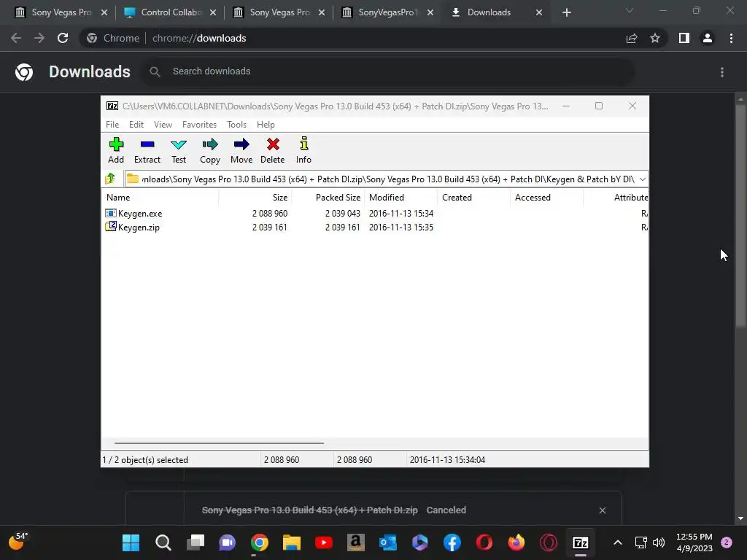Screen dimensions: 747x560
Task: Click the Chrome back arrow
Action: coord(16,38)
